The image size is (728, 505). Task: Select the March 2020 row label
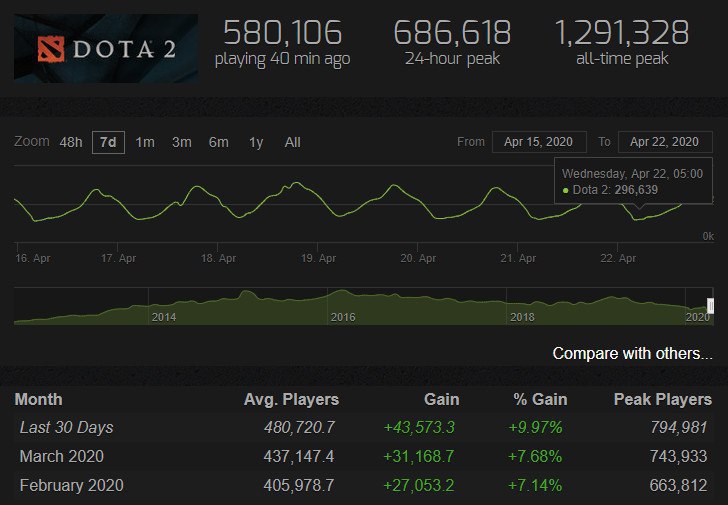tap(62, 456)
